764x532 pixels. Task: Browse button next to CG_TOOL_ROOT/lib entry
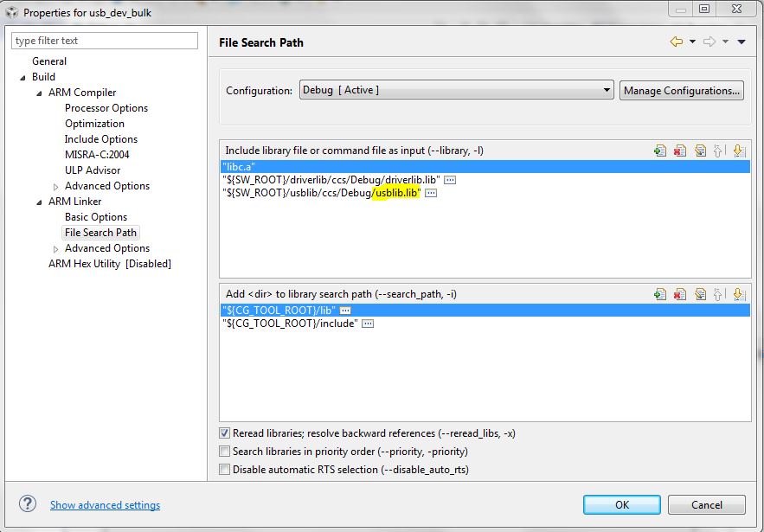tap(345, 311)
